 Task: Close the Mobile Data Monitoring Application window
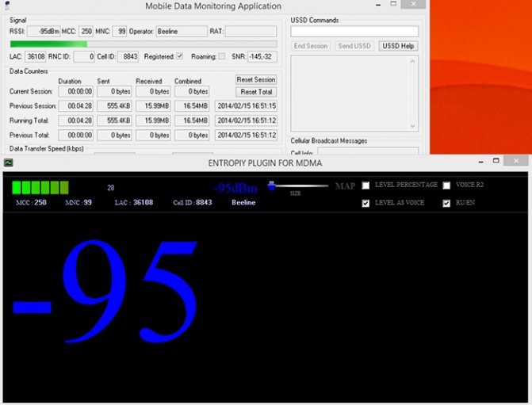413,4
